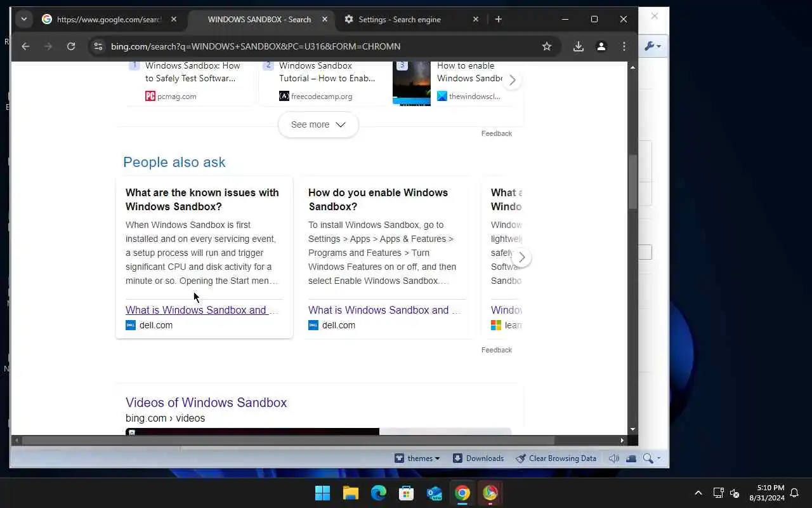This screenshot has height=508, width=812.
Task: Switch to the Settings - Search engine tab
Action: (x=400, y=19)
